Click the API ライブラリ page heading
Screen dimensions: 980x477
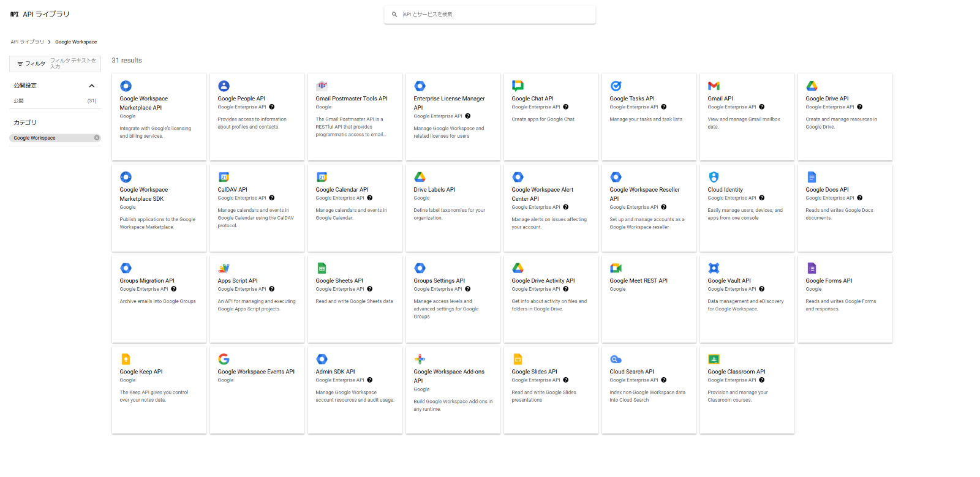pyautogui.click(x=46, y=14)
